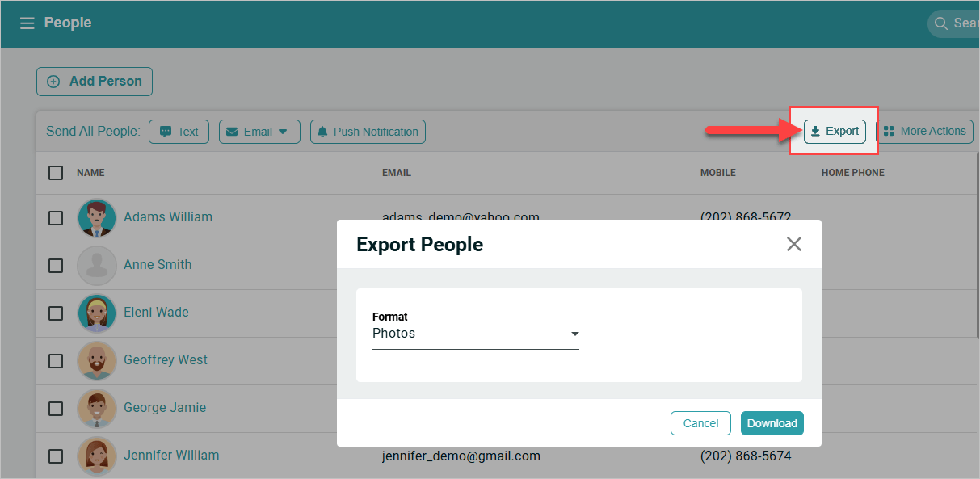This screenshot has height=479, width=980.
Task: Click Eleni Wade's avatar picture
Action: coord(97,313)
